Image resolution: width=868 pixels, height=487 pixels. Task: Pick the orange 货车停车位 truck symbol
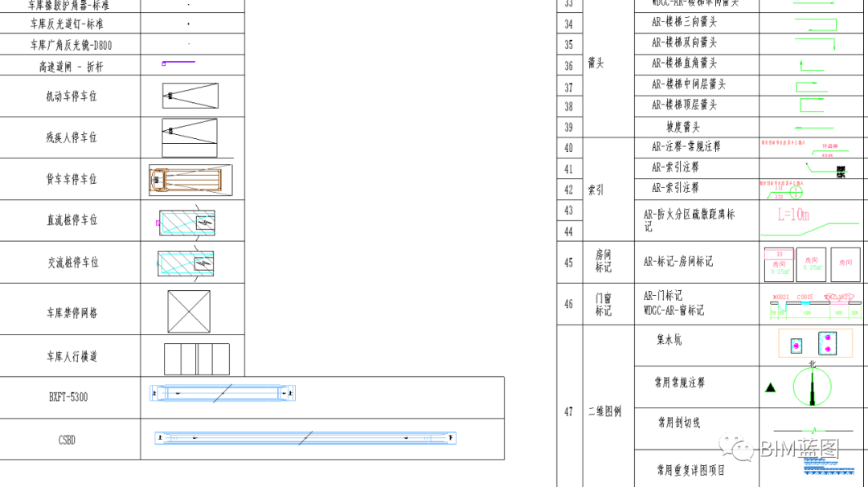(190, 180)
